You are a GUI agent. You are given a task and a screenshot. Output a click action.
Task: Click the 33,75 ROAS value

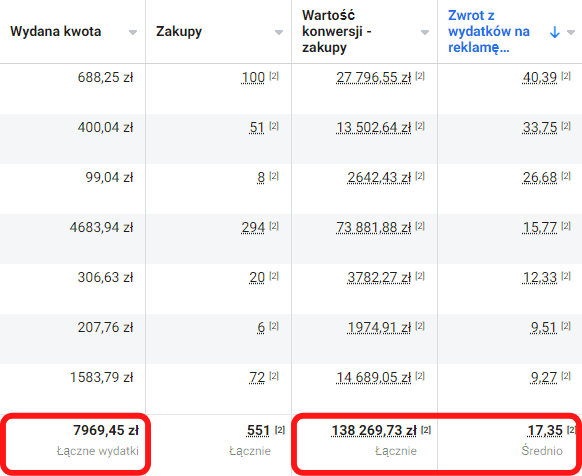coord(540,127)
